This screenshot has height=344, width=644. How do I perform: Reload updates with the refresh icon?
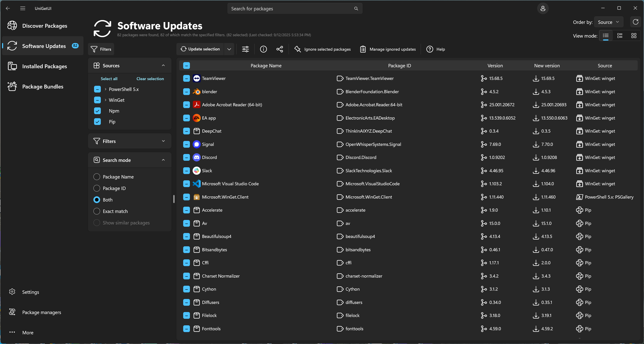click(635, 22)
